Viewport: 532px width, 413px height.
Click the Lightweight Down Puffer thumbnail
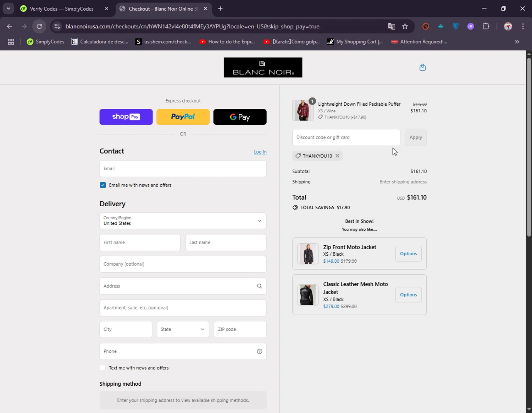pos(303,110)
